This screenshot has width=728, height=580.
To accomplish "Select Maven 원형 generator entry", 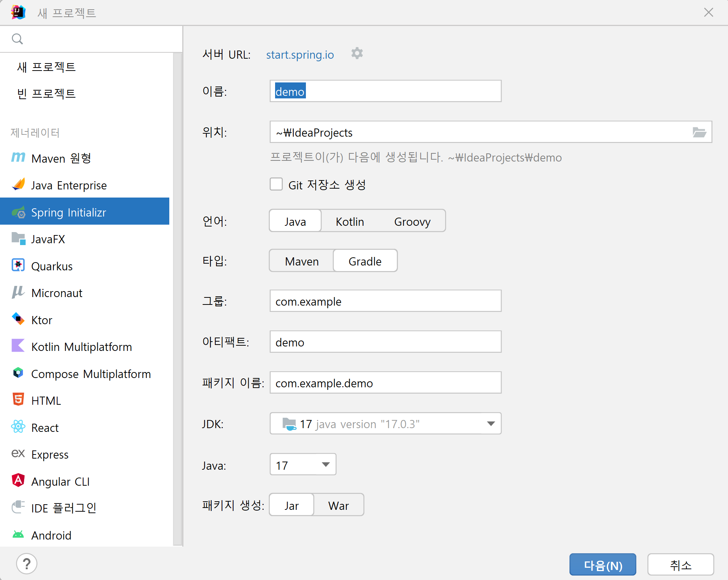I will pos(61,159).
